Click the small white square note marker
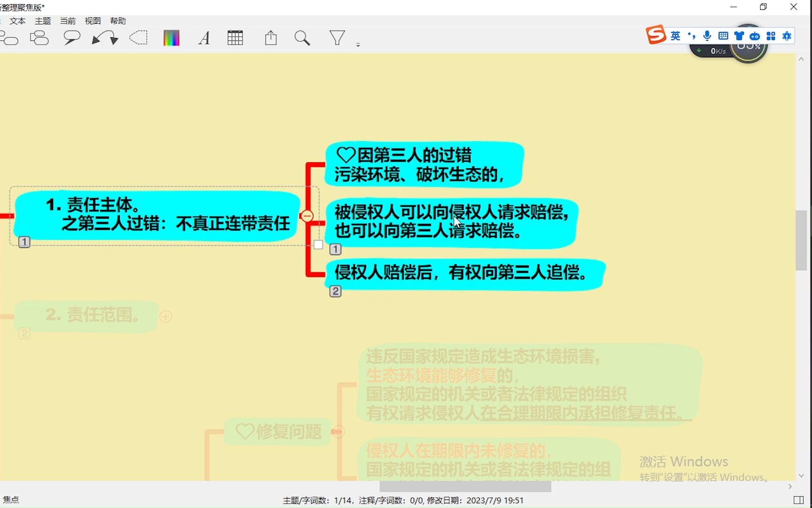The height and width of the screenshot is (508, 812). (x=319, y=245)
